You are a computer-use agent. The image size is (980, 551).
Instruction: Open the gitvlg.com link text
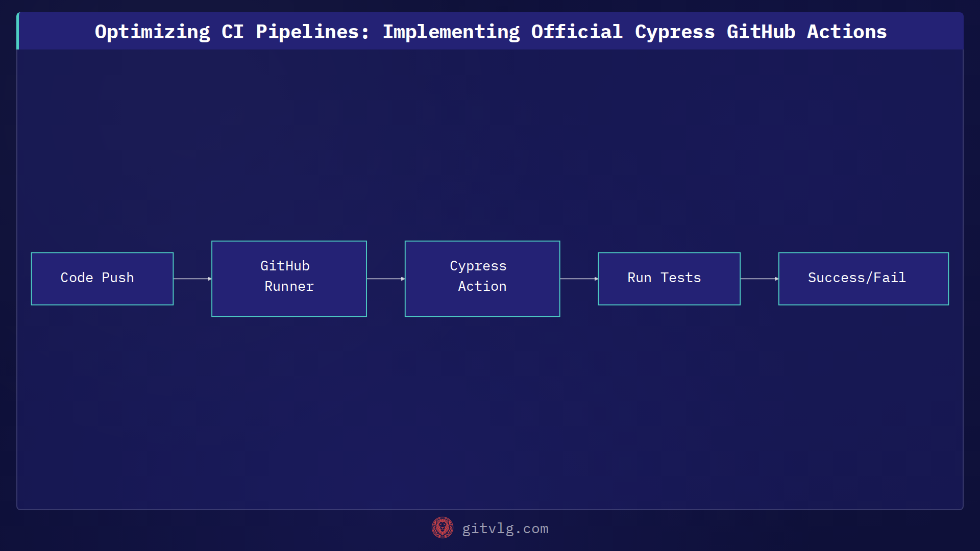coord(505,529)
